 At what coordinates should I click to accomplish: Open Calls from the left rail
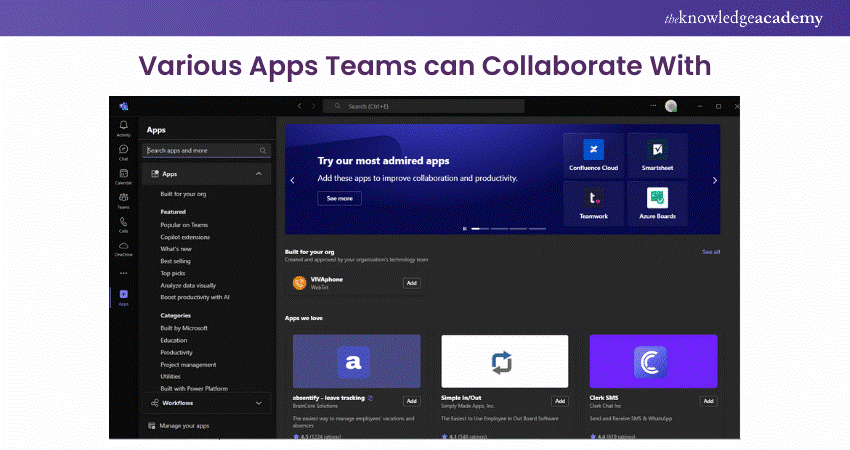pos(123,223)
